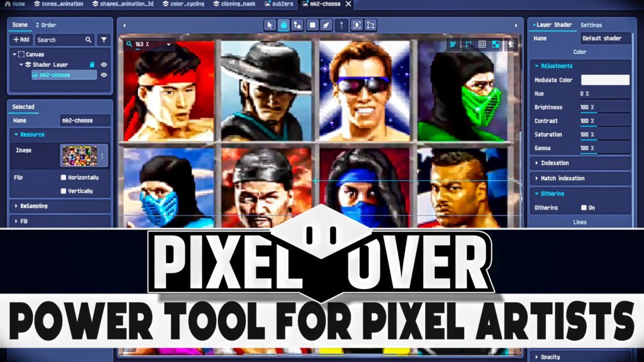Click the Saturation slider
The height and width of the screenshot is (362, 644).
[x=604, y=134]
